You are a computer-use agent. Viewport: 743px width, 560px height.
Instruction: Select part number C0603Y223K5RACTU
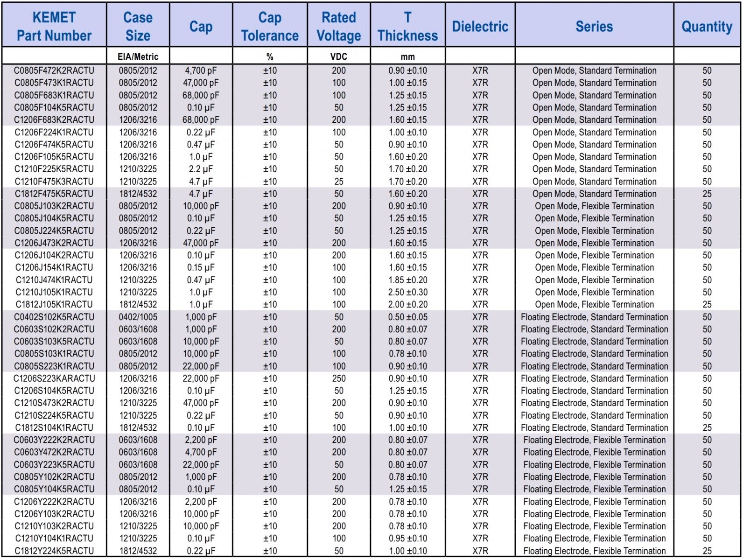click(54, 465)
